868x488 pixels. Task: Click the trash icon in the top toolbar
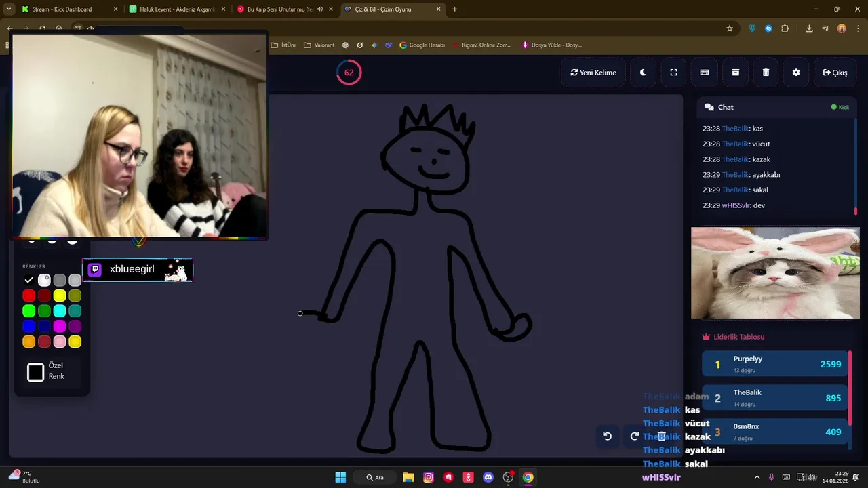766,73
